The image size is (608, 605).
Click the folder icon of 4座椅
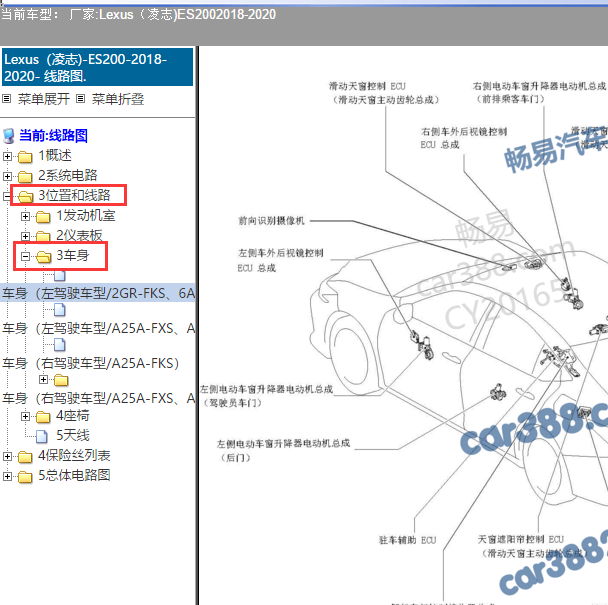coord(43,417)
